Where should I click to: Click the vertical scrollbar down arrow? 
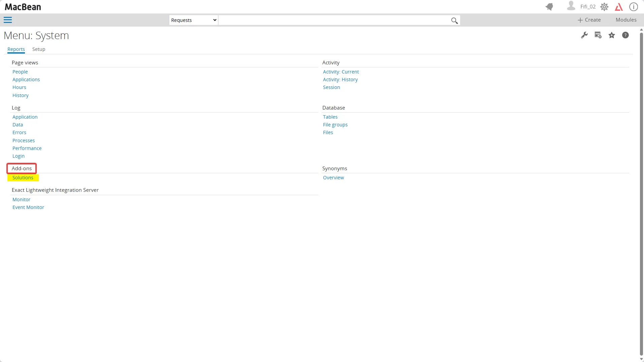tap(641, 359)
